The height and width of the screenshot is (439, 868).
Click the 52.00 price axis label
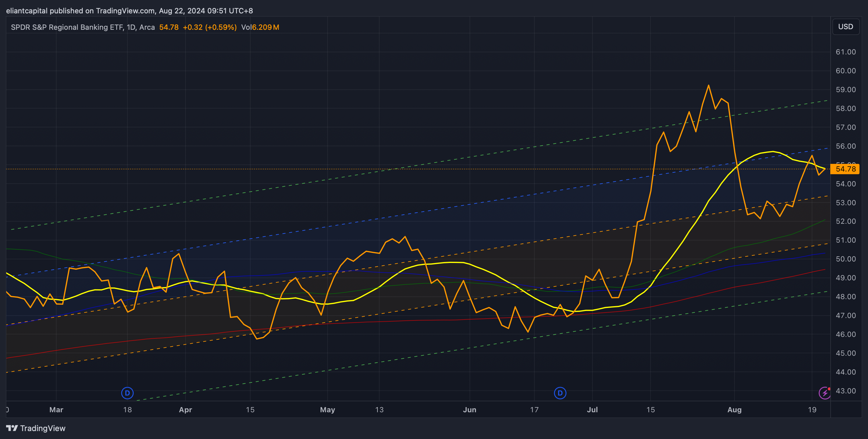point(846,221)
